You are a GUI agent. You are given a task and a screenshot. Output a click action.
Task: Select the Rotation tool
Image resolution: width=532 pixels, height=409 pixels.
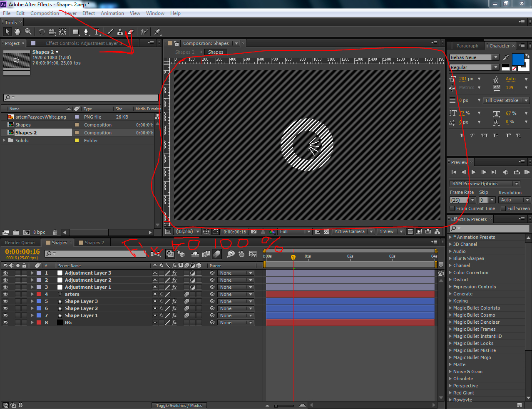pos(42,32)
